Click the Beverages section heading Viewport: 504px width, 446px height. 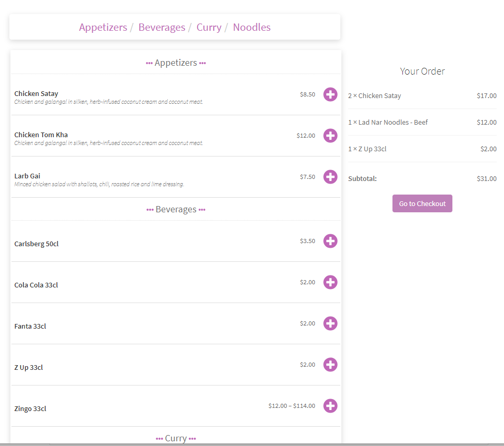(x=176, y=210)
